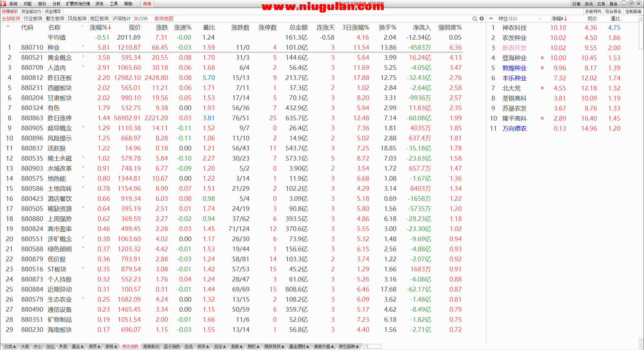Select the 风格板块 tab

pyautogui.click(x=77, y=18)
